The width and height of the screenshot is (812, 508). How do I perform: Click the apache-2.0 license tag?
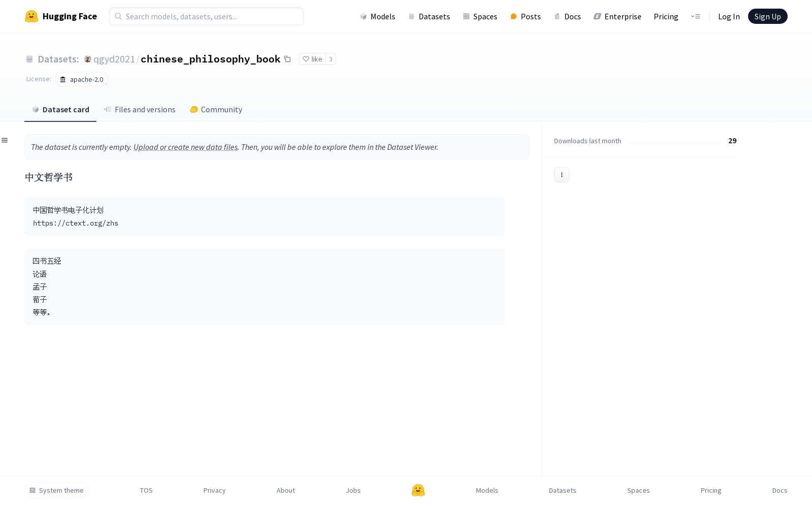[82, 79]
